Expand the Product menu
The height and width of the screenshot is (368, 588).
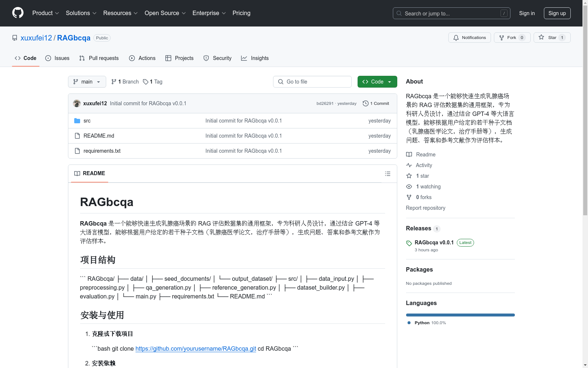click(x=46, y=13)
